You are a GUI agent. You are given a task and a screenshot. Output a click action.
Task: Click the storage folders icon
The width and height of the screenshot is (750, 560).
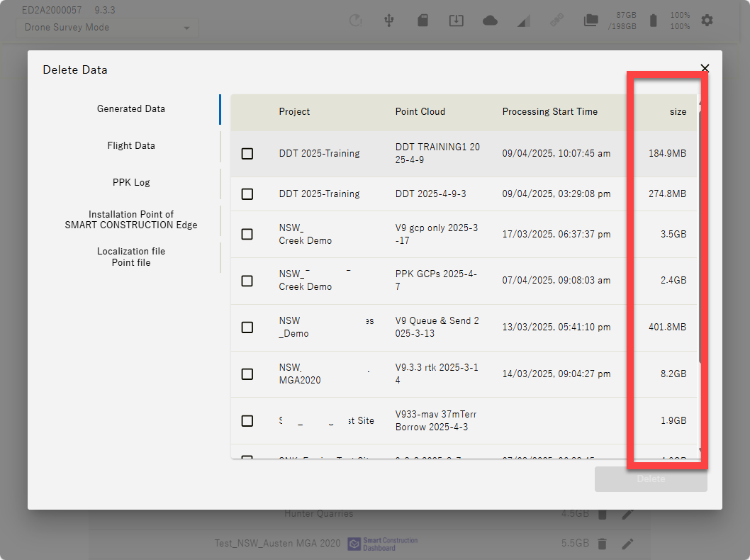click(x=591, y=20)
